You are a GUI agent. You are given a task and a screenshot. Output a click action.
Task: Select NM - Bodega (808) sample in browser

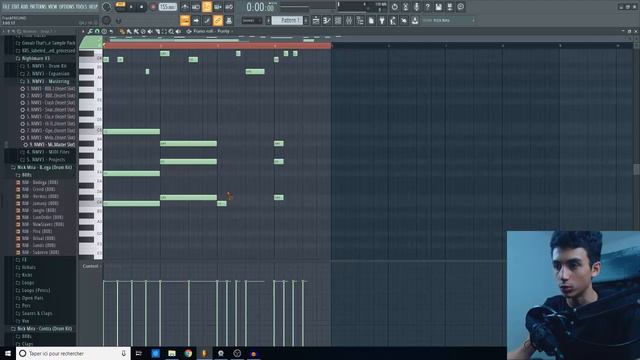click(40, 182)
